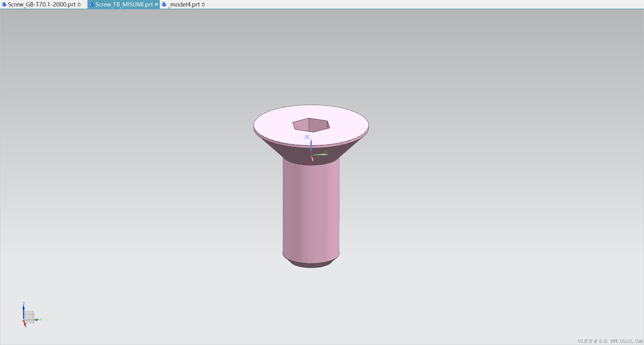Select the hexagonal socket in the screw head
The image size is (644, 345).
coord(311,125)
